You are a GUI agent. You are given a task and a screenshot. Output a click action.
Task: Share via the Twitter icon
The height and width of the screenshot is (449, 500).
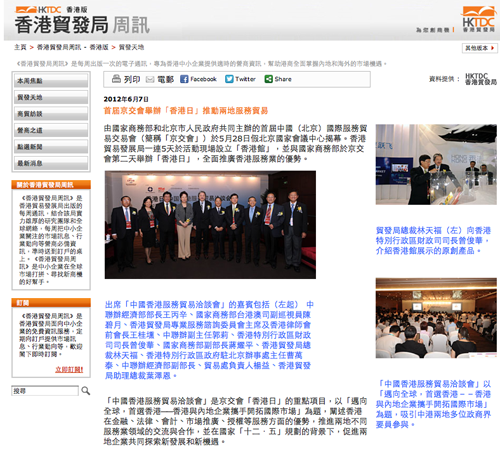click(229, 79)
